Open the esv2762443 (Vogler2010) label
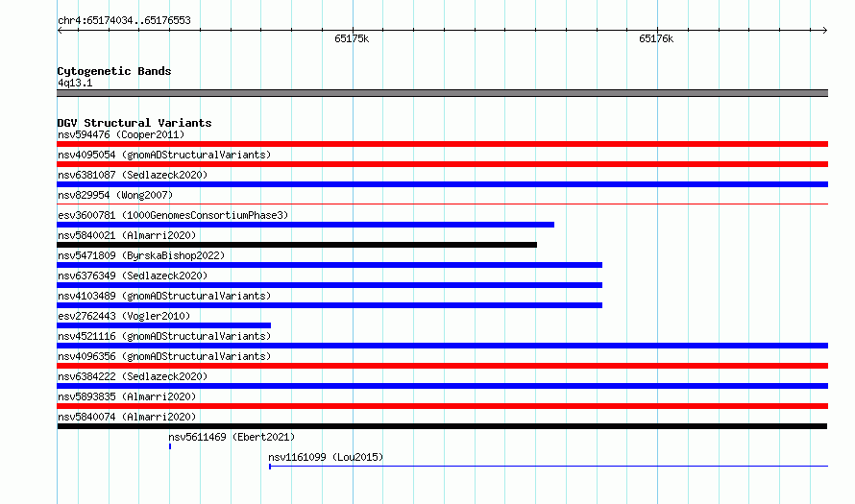 (124, 316)
